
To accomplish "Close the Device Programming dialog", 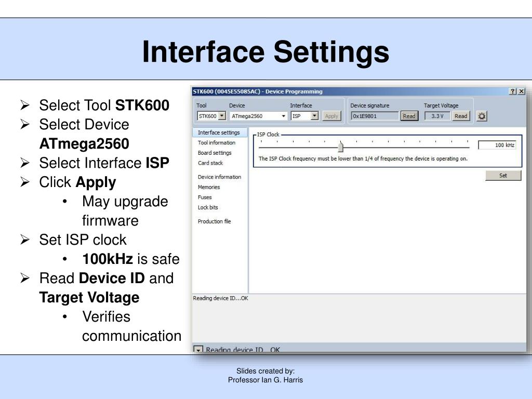I will [x=522, y=91].
